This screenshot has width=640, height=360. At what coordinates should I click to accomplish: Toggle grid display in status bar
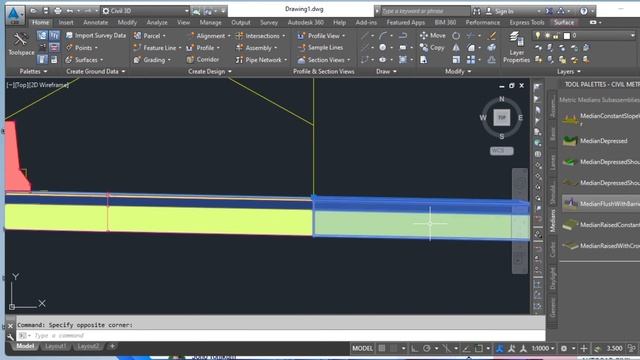point(382,348)
